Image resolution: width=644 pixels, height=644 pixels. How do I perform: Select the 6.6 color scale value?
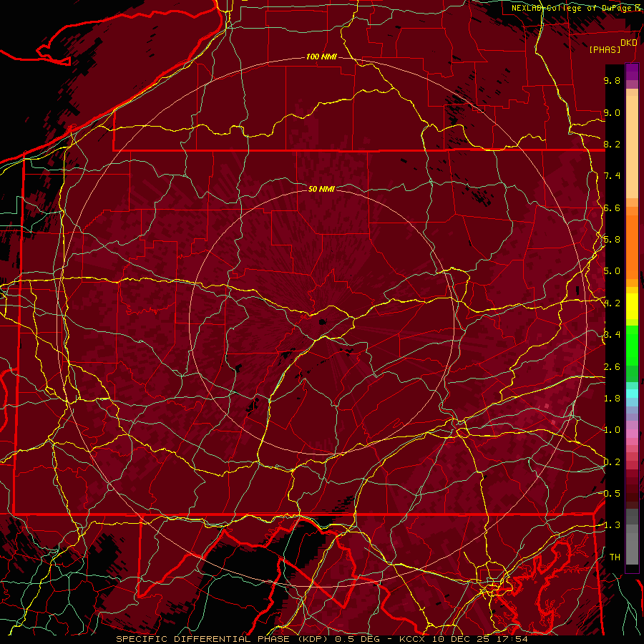pos(612,208)
